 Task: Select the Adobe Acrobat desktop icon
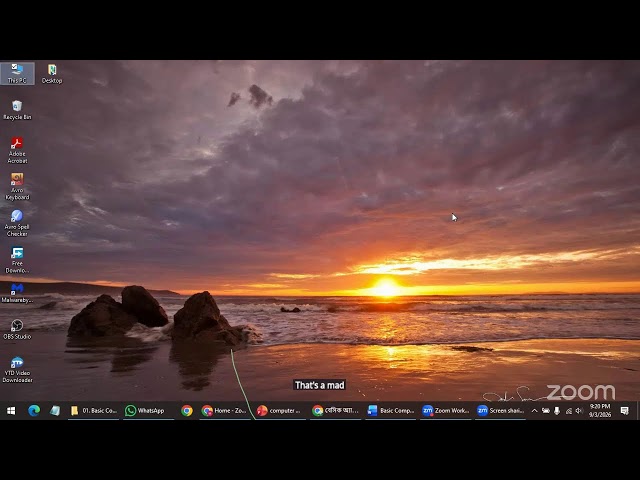pyautogui.click(x=17, y=150)
